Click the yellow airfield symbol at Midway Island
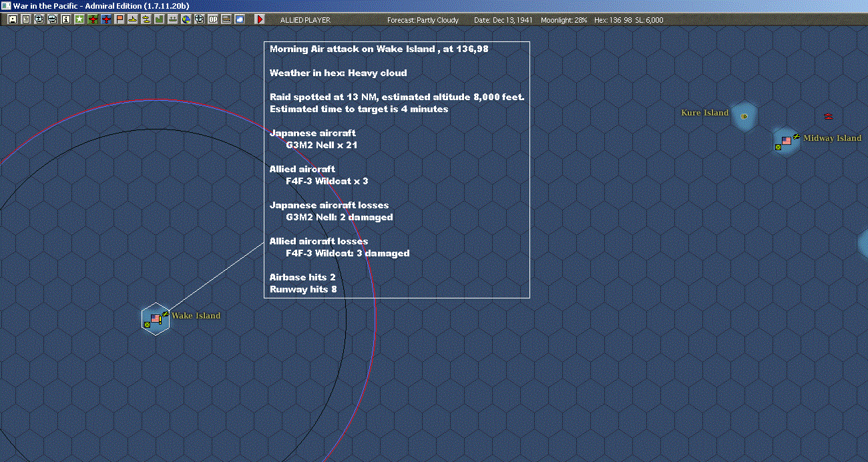 point(796,136)
